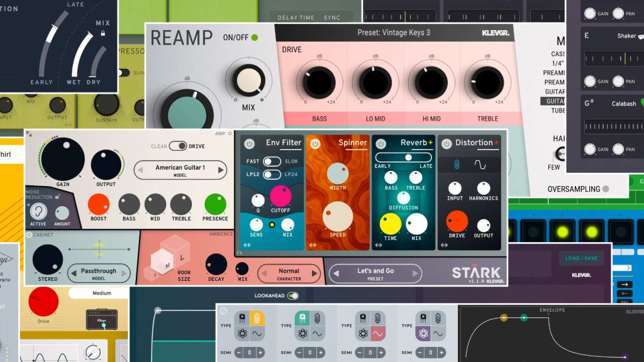Click the Reverb plus icon next to title
Image resolution: width=644 pixels, height=362 pixels.
click(430, 143)
